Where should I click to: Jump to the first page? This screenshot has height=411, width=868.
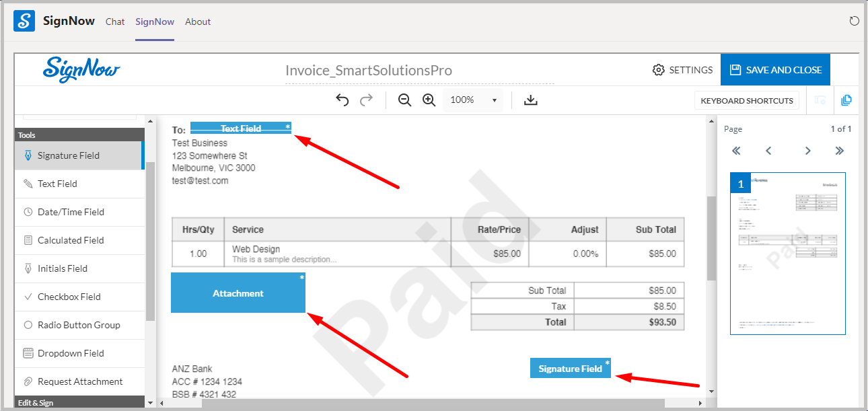point(736,151)
